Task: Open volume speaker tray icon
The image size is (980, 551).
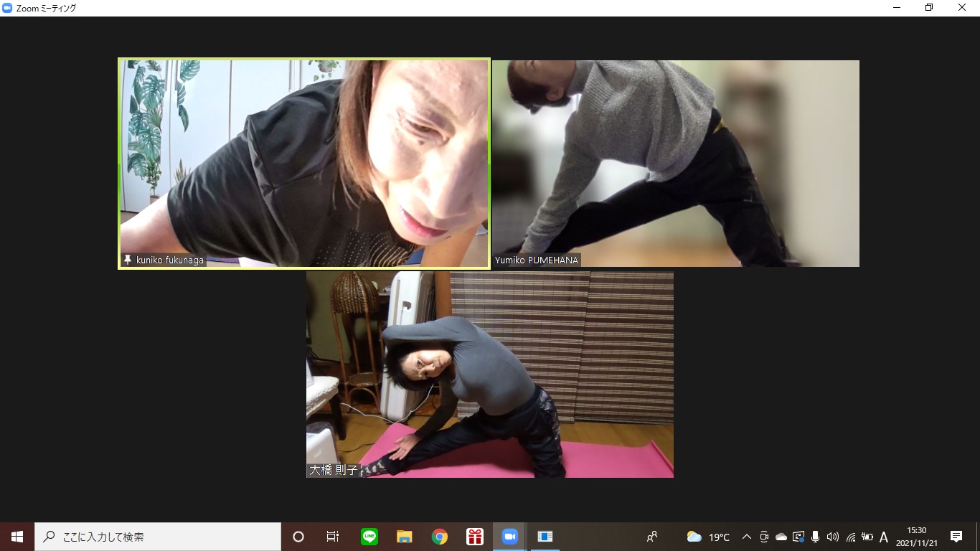Action: point(833,537)
